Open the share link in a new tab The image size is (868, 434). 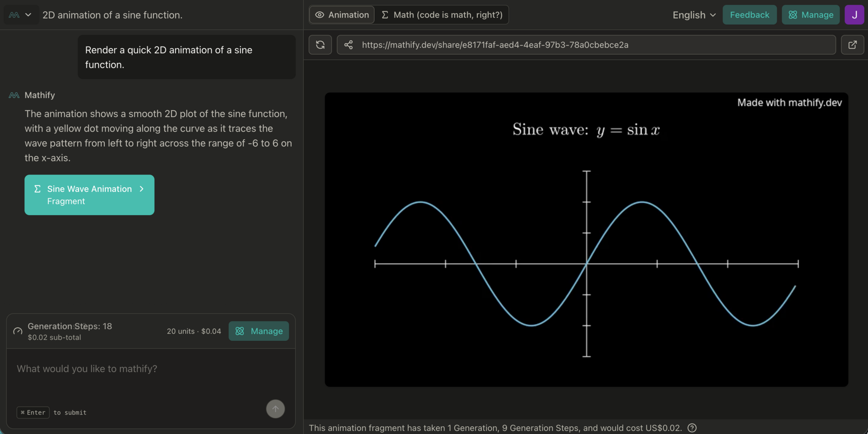(853, 45)
